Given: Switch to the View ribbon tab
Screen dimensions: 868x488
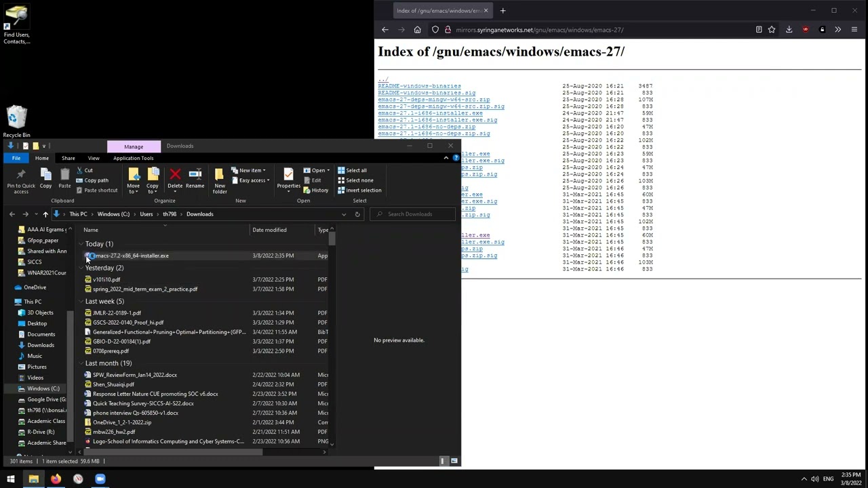Looking at the screenshot, I should point(94,158).
